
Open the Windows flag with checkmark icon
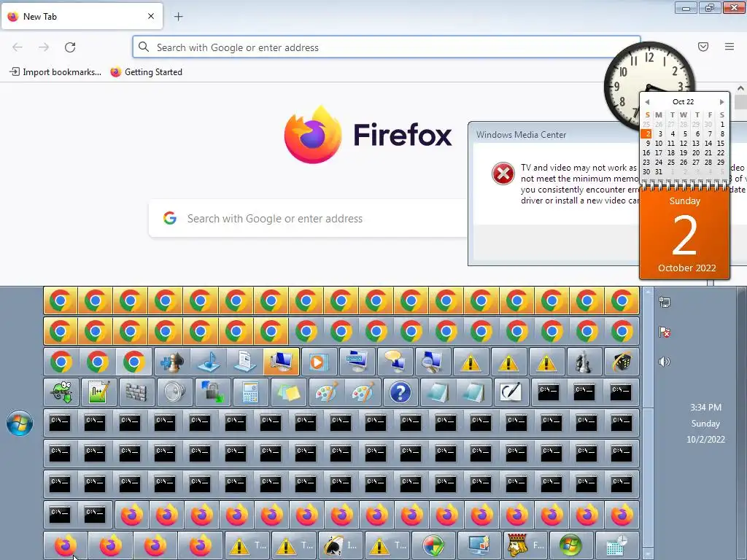click(433, 545)
